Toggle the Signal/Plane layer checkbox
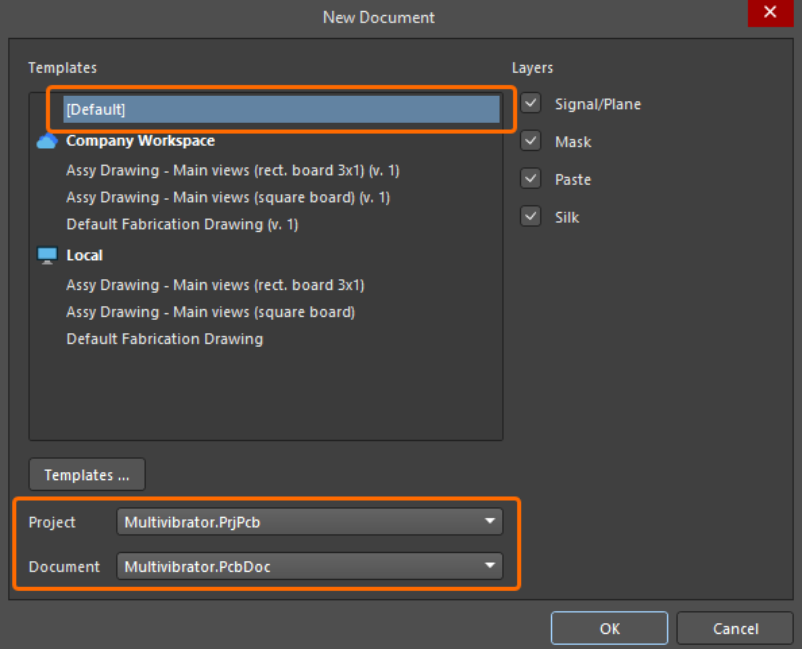The image size is (802, 649). pos(531,104)
